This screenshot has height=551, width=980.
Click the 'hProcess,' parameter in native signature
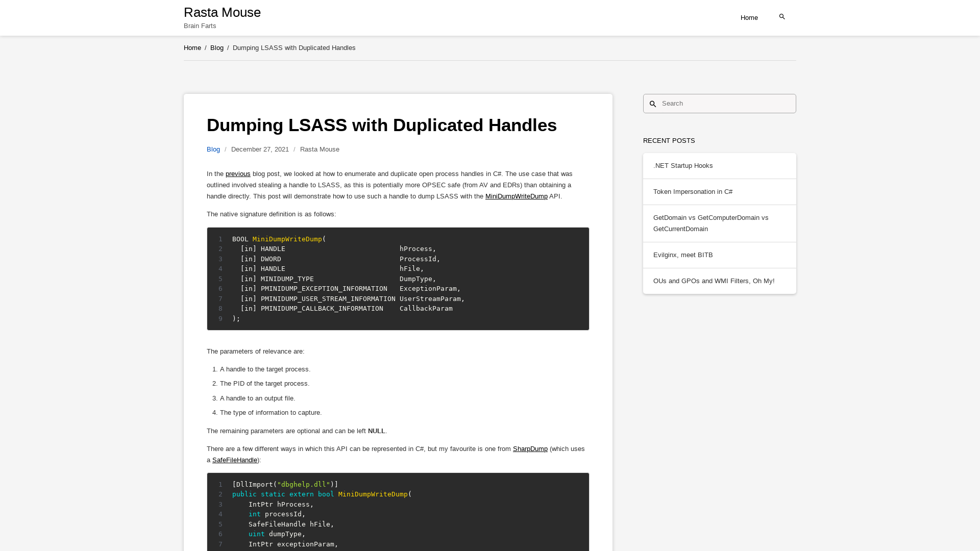click(x=418, y=249)
